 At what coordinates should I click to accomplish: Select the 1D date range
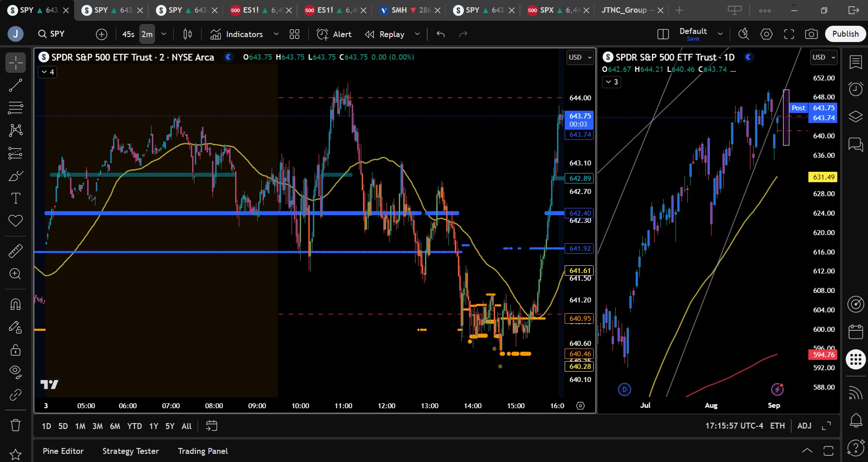(46, 426)
